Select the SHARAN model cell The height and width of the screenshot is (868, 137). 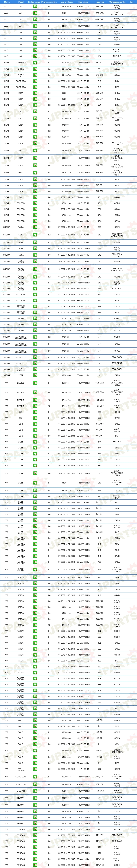tap(20, 791)
